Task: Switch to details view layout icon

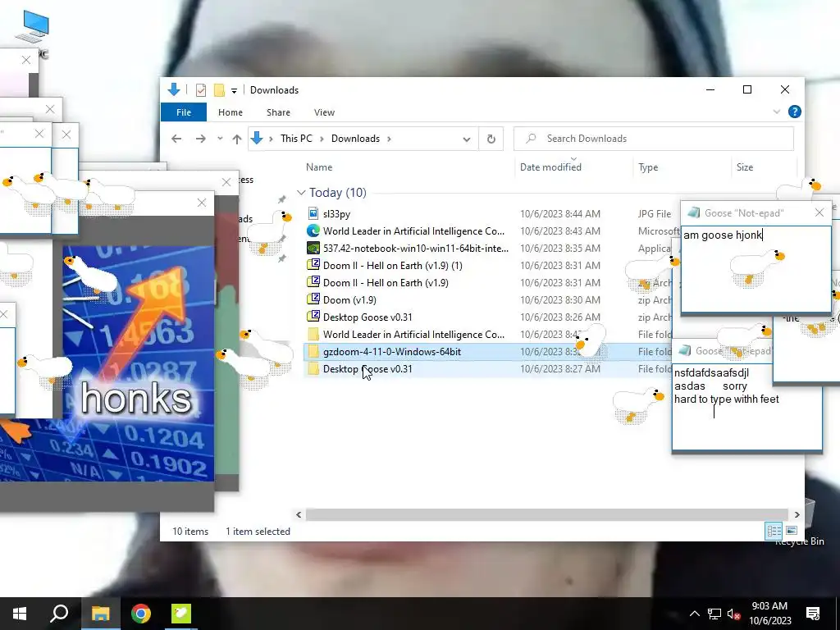Action: (774, 531)
